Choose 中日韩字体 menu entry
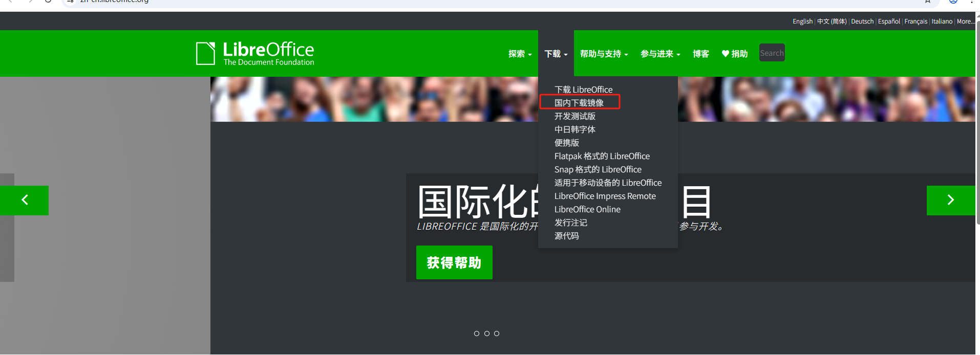The width and height of the screenshot is (980, 355). [575, 129]
